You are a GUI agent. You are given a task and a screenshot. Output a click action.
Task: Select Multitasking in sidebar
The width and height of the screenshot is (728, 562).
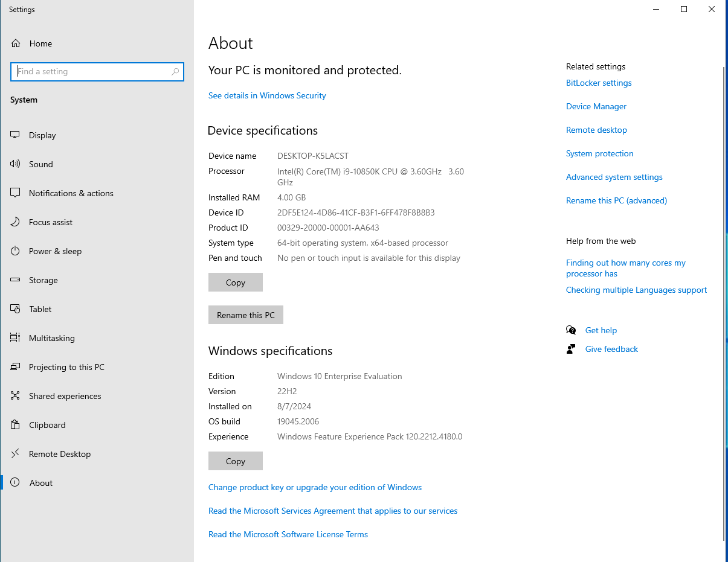point(97,338)
